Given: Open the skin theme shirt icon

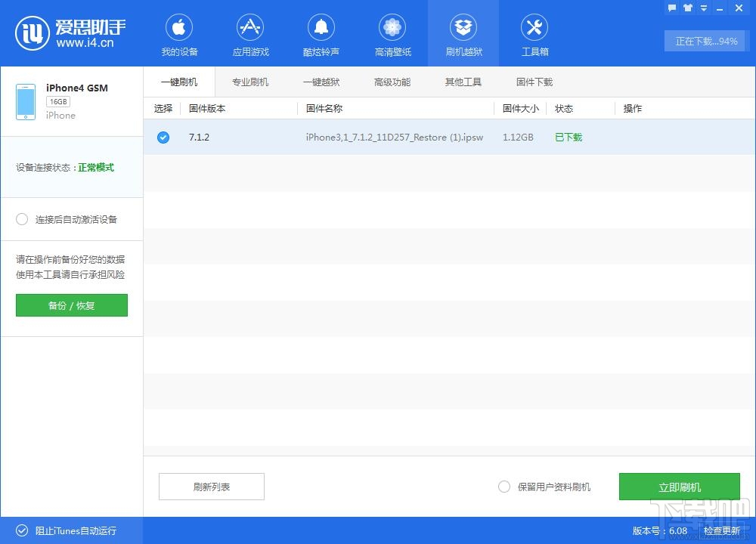Looking at the screenshot, I should [687, 8].
